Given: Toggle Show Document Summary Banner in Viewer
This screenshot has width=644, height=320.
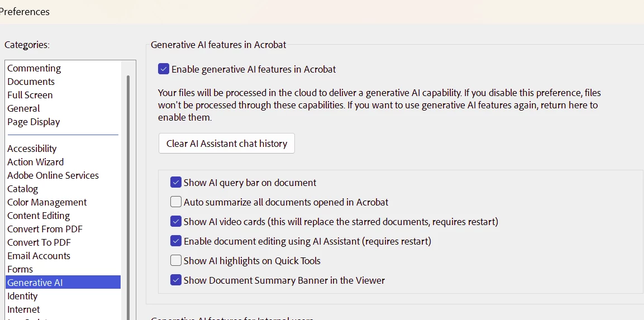Looking at the screenshot, I should click(176, 280).
